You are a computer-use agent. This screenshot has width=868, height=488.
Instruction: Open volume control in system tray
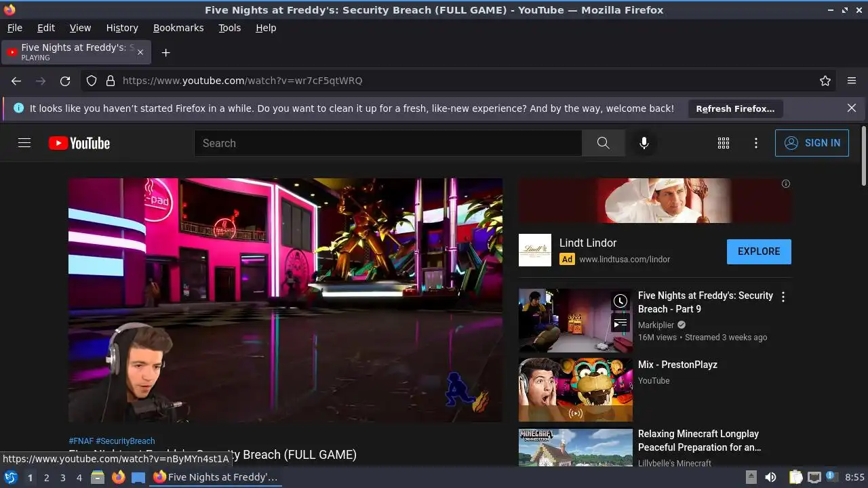click(770, 477)
